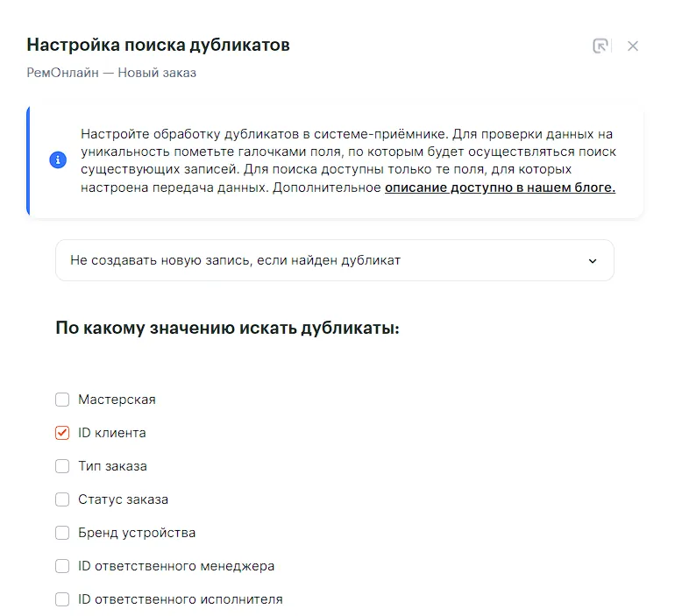Tick the 'Тип заказа' checkbox
Image resolution: width=675 pixels, height=616 pixels.
[x=62, y=466]
